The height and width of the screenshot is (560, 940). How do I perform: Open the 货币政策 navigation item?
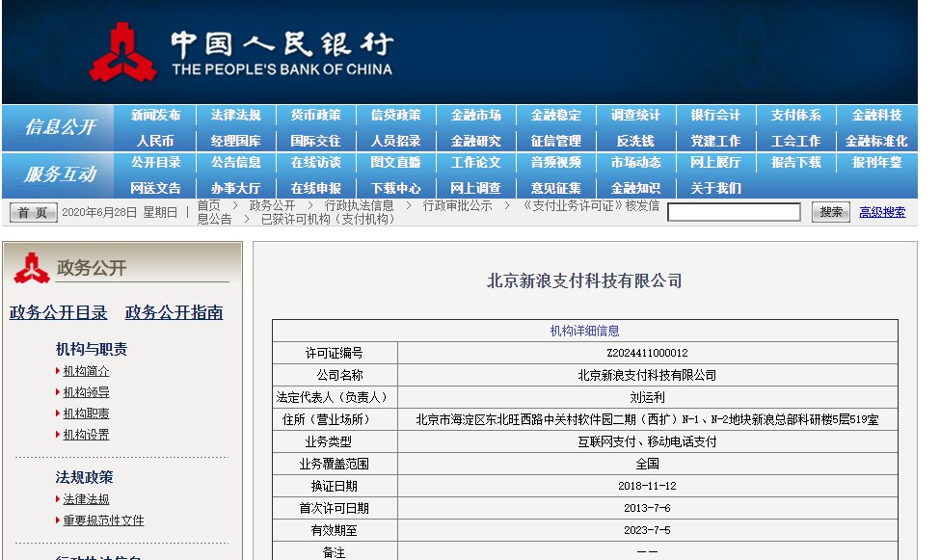tap(315, 115)
